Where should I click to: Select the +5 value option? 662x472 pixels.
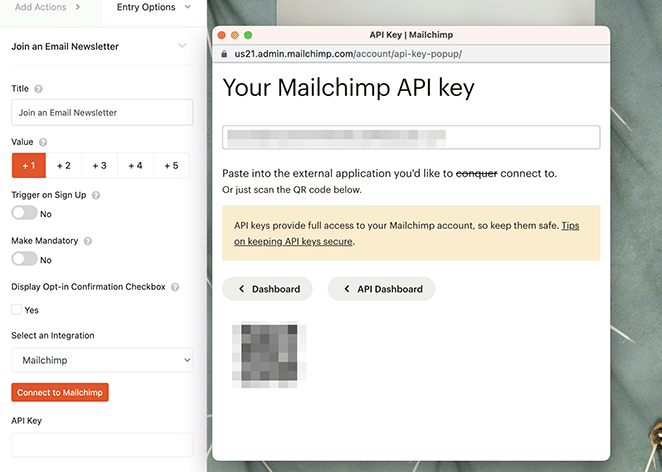(171, 165)
